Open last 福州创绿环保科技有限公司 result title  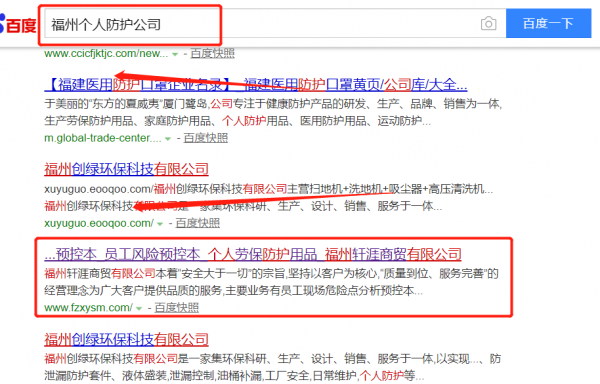pos(126,339)
